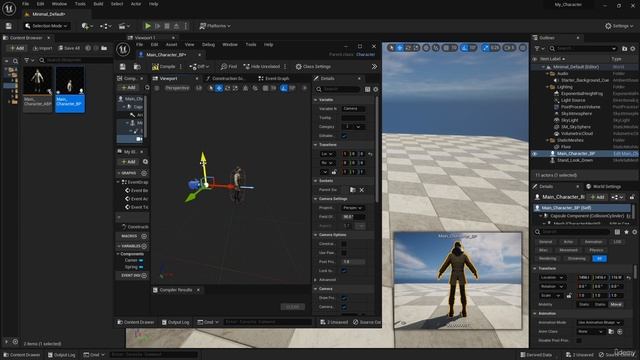
Task: Click the Field of View slider field
Action: click(353, 217)
